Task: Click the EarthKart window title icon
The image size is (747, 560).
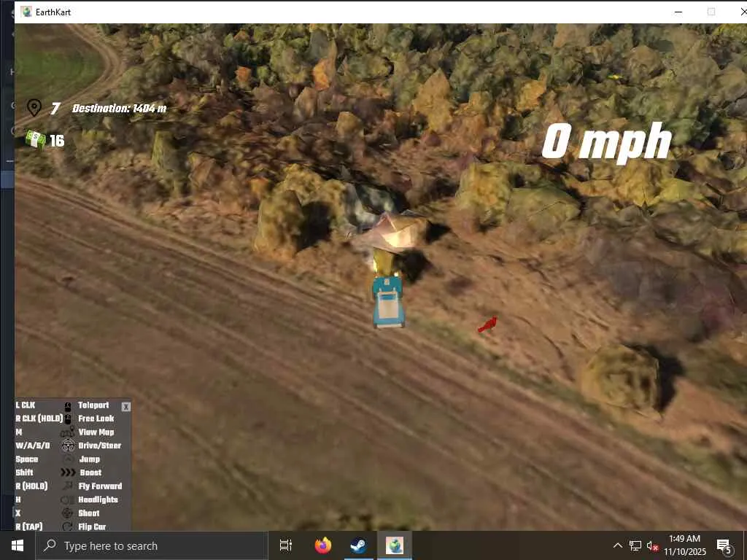Action: tap(26, 12)
